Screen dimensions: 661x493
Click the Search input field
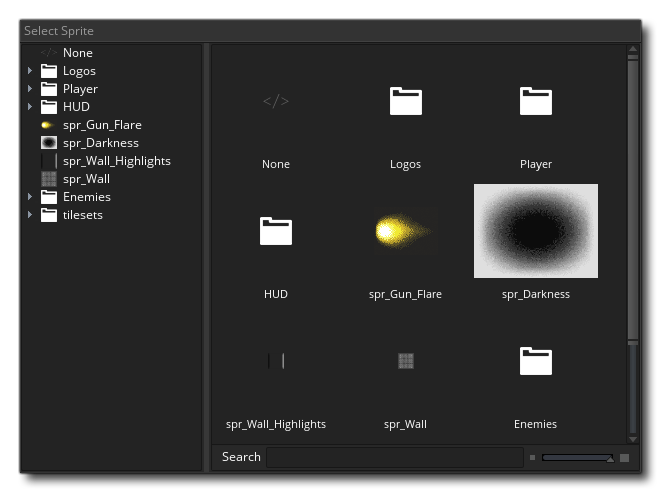(394, 457)
